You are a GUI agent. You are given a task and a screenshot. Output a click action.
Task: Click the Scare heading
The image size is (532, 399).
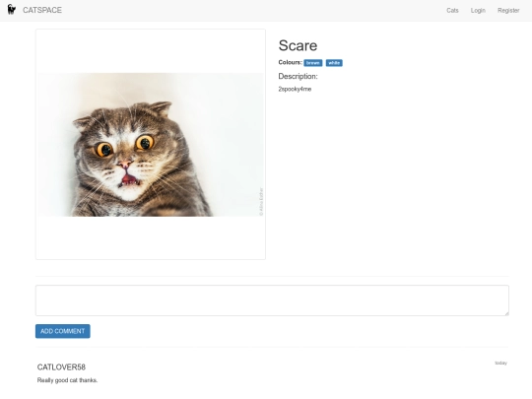(x=298, y=45)
